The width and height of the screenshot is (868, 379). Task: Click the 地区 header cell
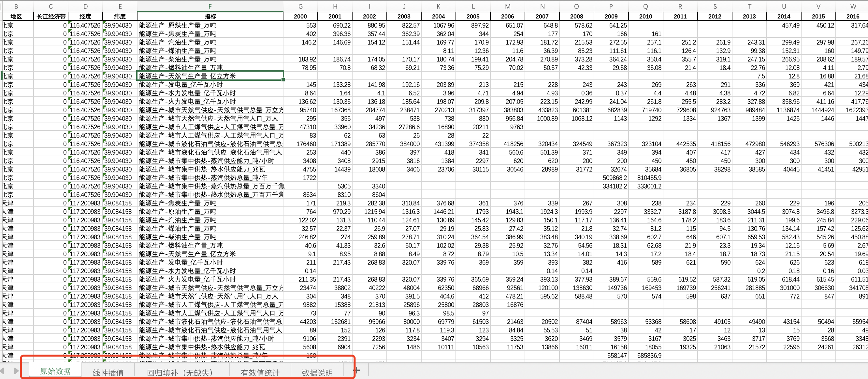click(x=16, y=16)
